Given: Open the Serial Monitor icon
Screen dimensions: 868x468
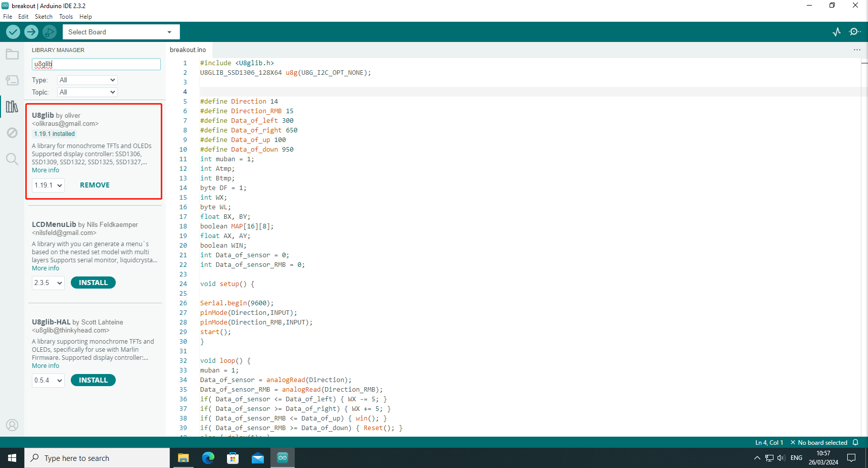Looking at the screenshot, I should [x=855, y=32].
